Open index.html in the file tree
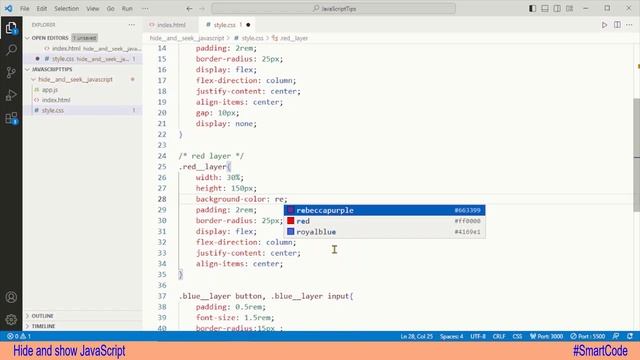This screenshot has width=640, height=360. (83, 100)
